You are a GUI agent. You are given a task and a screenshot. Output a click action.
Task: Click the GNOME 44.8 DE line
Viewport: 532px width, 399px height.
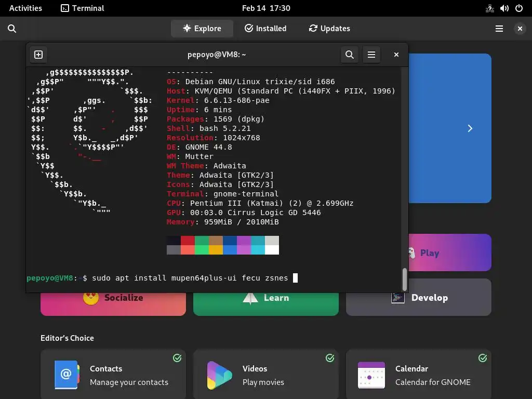tap(199, 147)
